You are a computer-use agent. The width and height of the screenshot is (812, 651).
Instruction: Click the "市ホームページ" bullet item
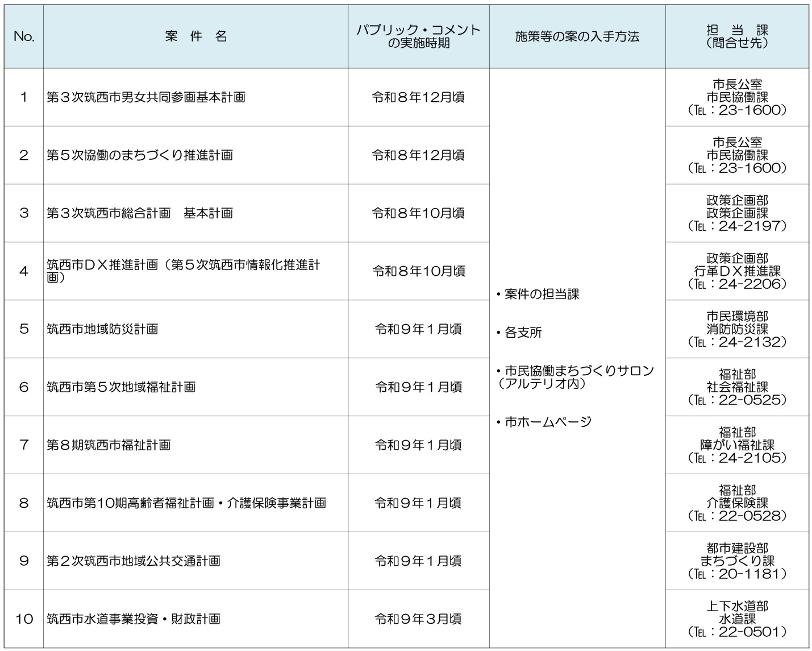[548, 422]
